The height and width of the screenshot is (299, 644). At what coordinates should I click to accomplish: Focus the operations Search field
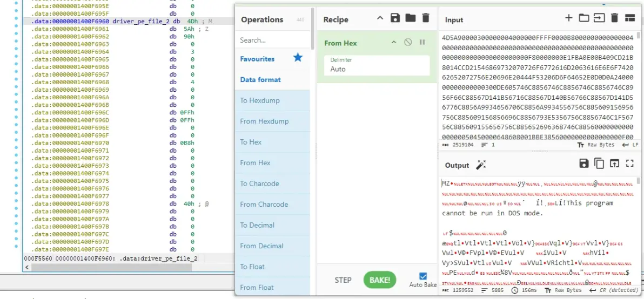[273, 40]
